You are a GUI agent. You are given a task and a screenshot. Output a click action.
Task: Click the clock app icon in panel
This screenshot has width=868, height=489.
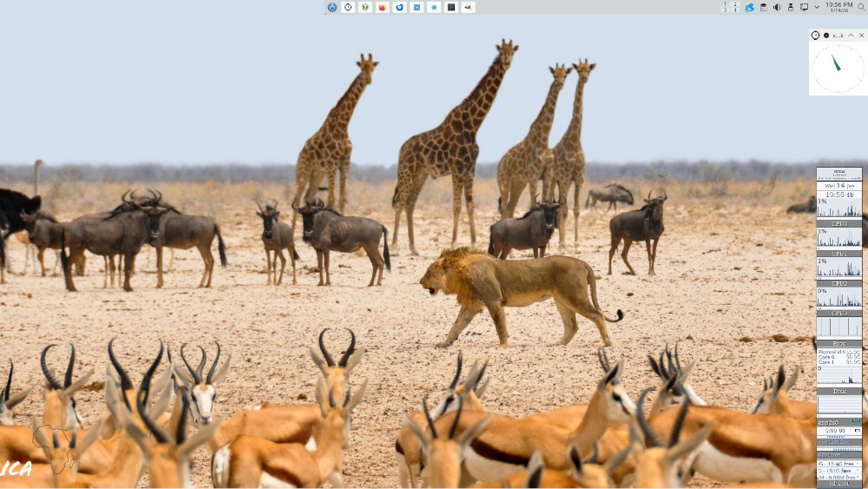coord(348,7)
